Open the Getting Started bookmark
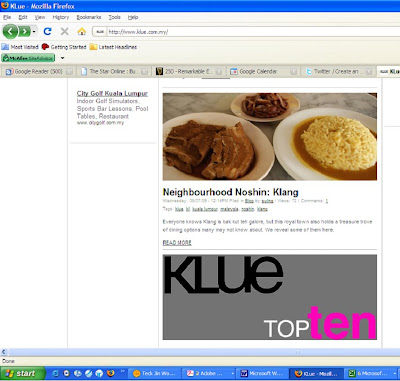 (64, 47)
